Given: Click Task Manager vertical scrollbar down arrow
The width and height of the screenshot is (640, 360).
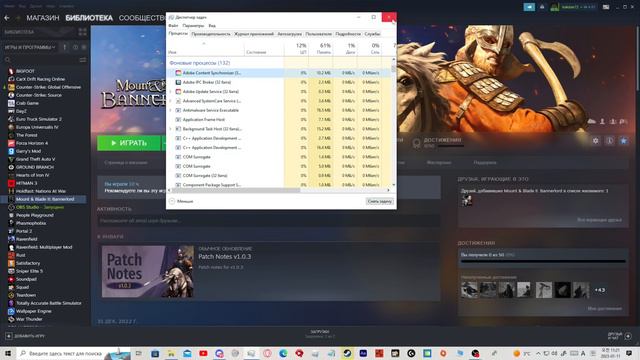Looking at the screenshot, I should click(x=393, y=184).
